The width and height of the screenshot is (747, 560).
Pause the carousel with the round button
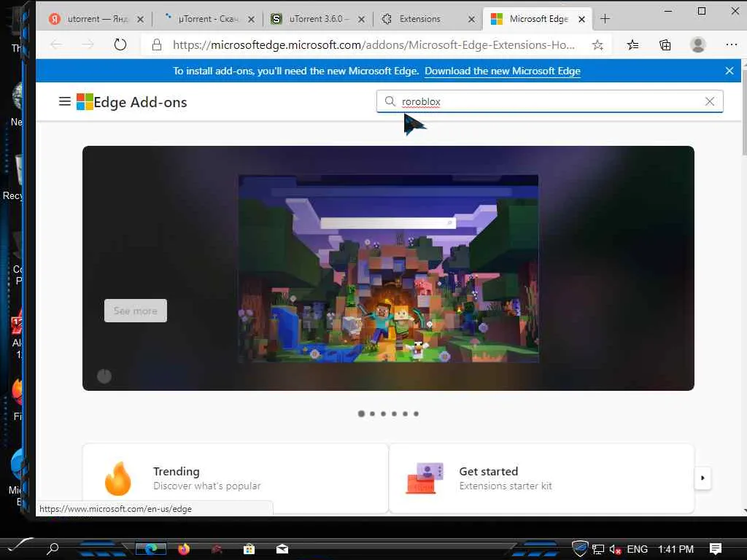104,376
